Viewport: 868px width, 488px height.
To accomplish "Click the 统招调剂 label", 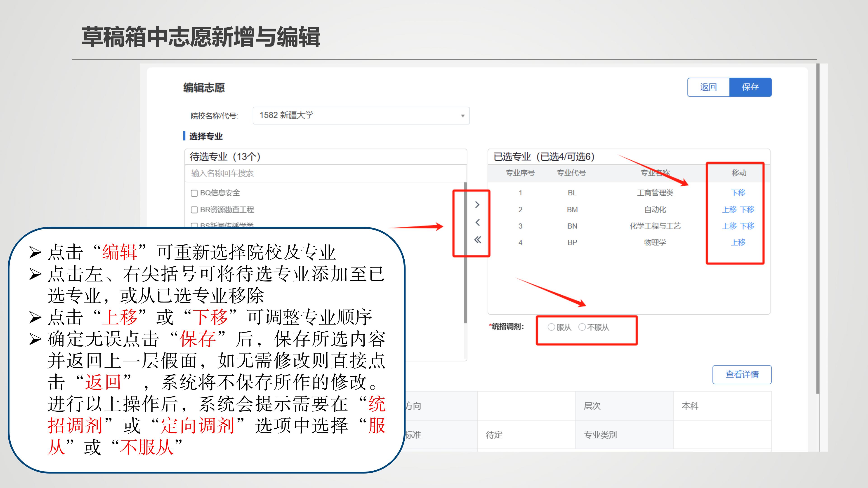I will click(x=507, y=326).
